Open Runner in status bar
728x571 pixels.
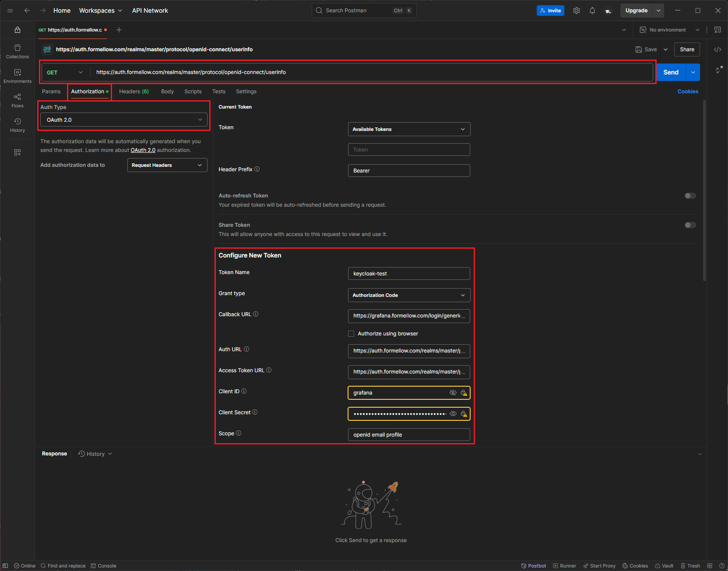click(x=565, y=566)
